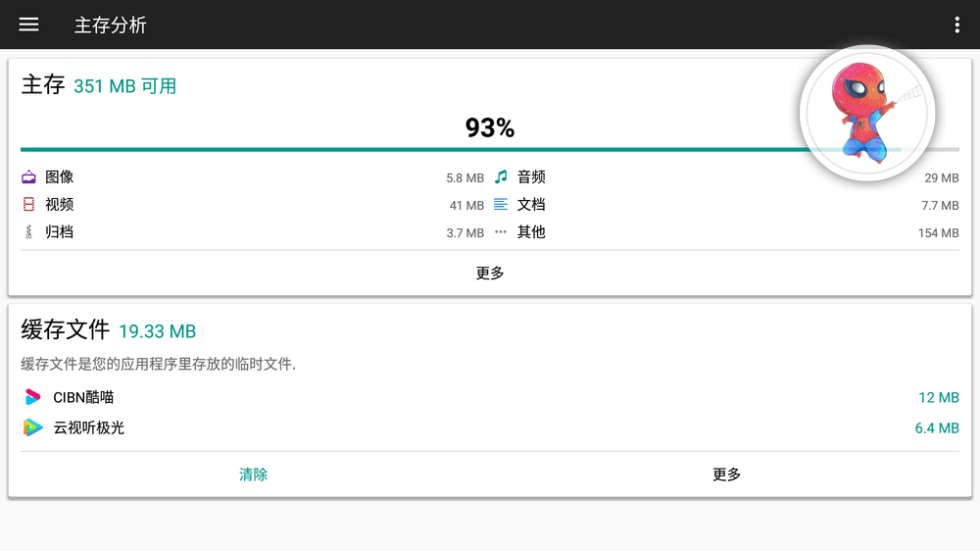The image size is (980, 551).
Task: Open the hamburger navigation menu
Action: coord(28,25)
